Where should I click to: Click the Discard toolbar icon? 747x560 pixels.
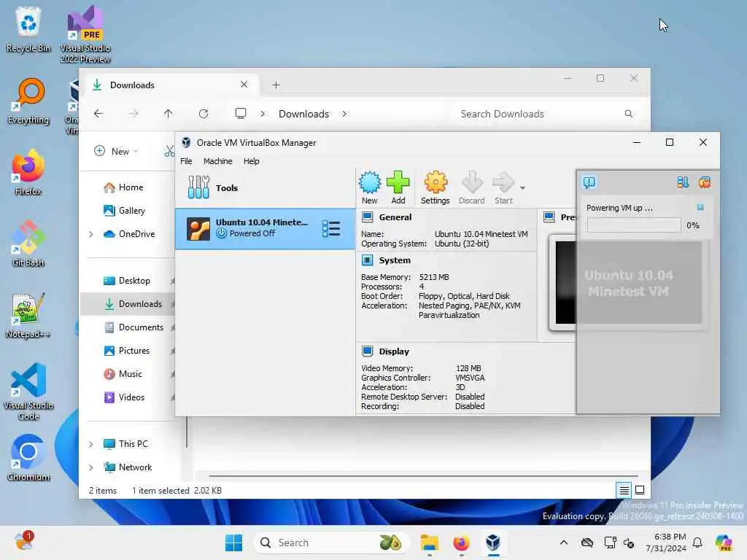click(472, 187)
